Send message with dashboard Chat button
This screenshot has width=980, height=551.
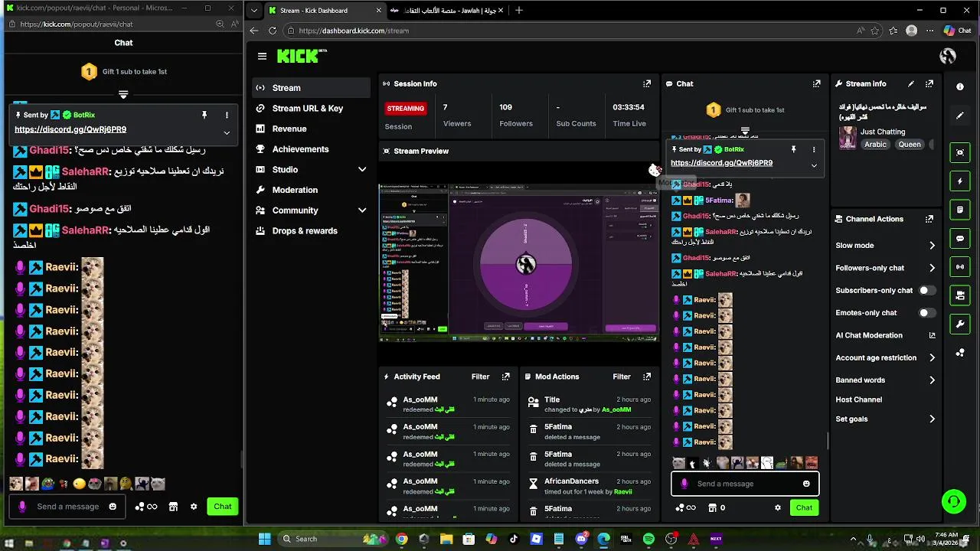(804, 507)
